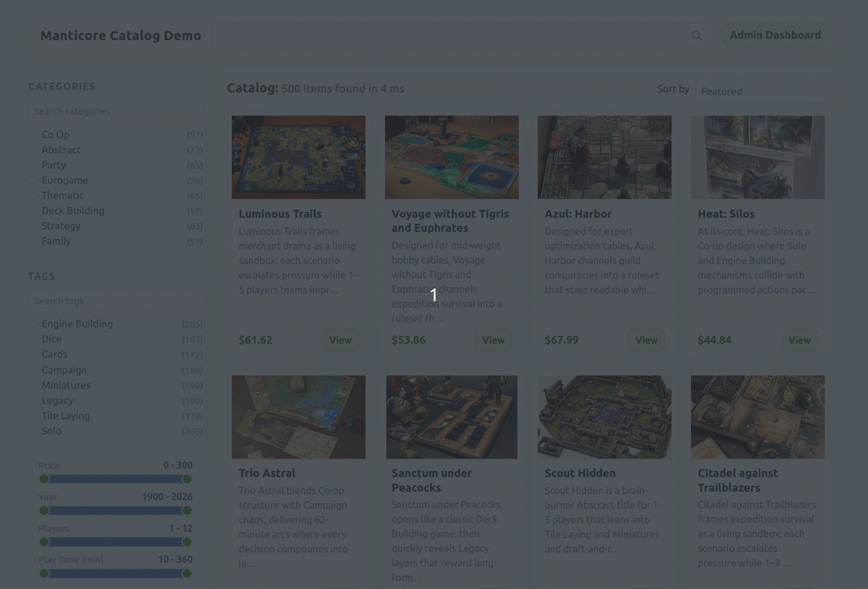Screen dimensions: 868x589
Task: View the Azul: Harbor product
Action: 646,340
